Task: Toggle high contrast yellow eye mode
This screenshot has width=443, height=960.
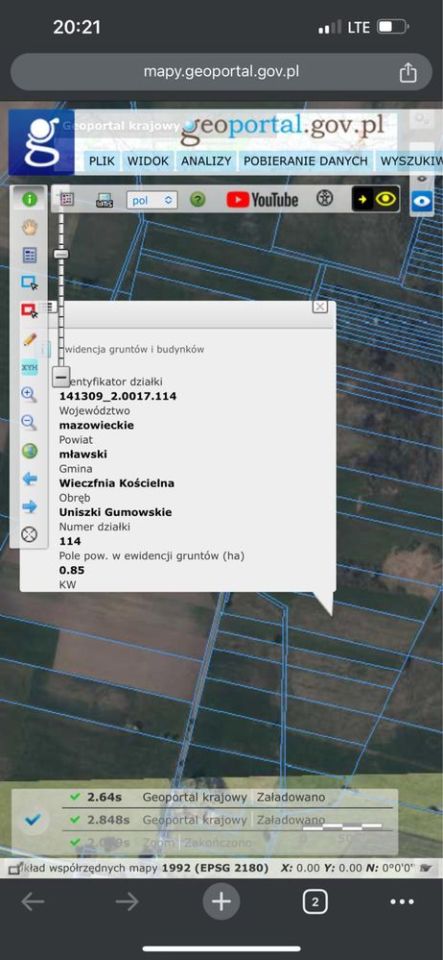Action: pos(375,199)
